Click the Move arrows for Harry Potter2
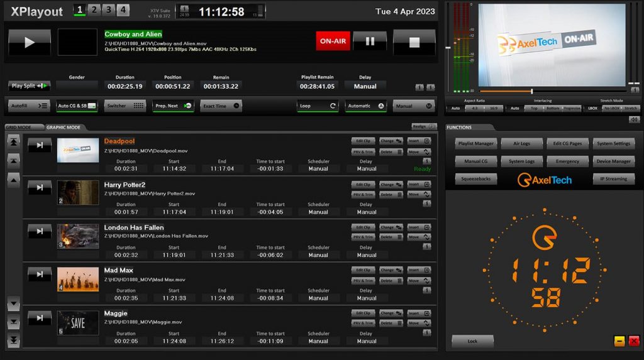Image resolution: width=644 pixels, height=360 pixels. point(419,194)
